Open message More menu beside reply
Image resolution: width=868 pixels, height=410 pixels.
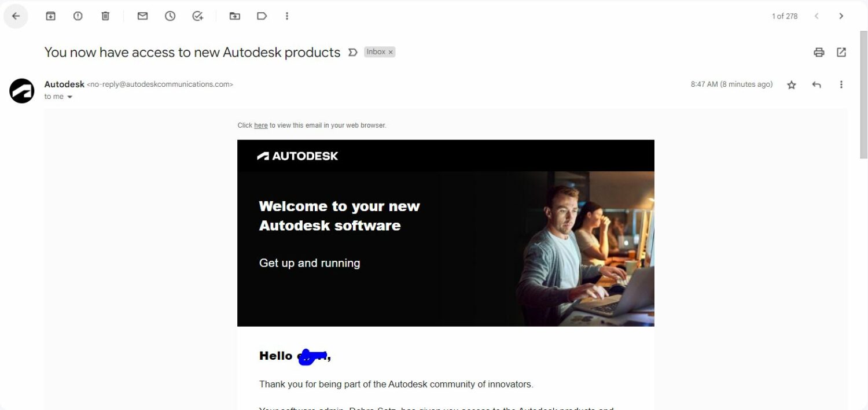841,85
